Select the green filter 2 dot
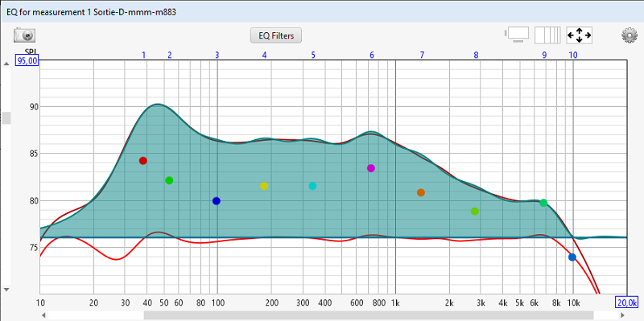This screenshot has height=321, width=644. pos(169,180)
